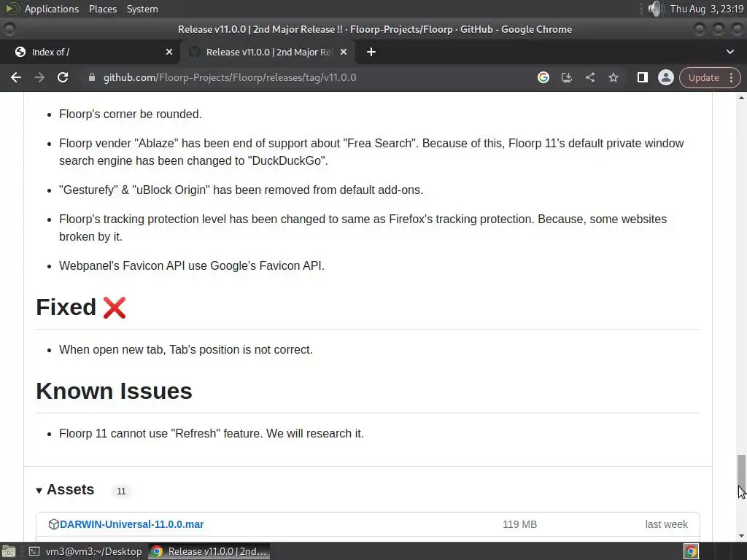Switch to terminal 'vm3@vm3:~/Desktop' in taskbar
Image resolution: width=747 pixels, height=560 pixels.
tap(86, 551)
